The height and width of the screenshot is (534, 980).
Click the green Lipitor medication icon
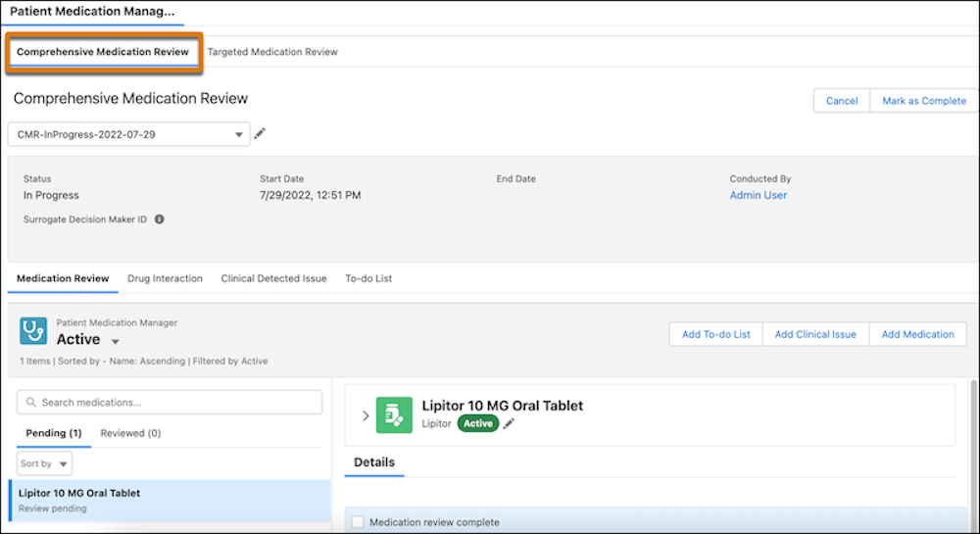coord(394,414)
